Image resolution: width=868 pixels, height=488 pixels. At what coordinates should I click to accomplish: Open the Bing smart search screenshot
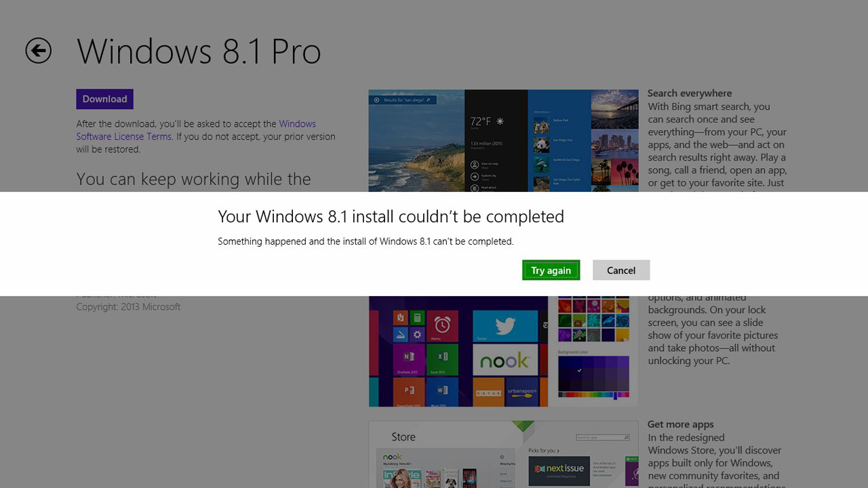click(503, 141)
